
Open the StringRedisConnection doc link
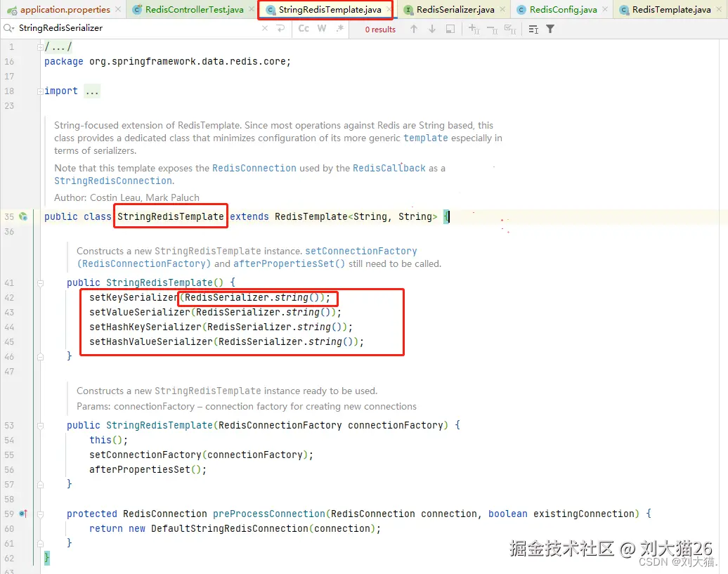pos(113,181)
